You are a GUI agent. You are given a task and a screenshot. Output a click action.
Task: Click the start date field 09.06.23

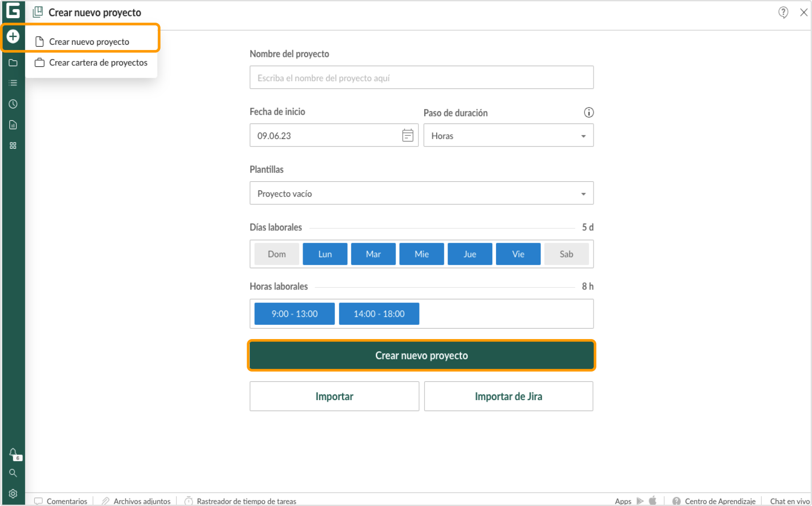coord(334,135)
